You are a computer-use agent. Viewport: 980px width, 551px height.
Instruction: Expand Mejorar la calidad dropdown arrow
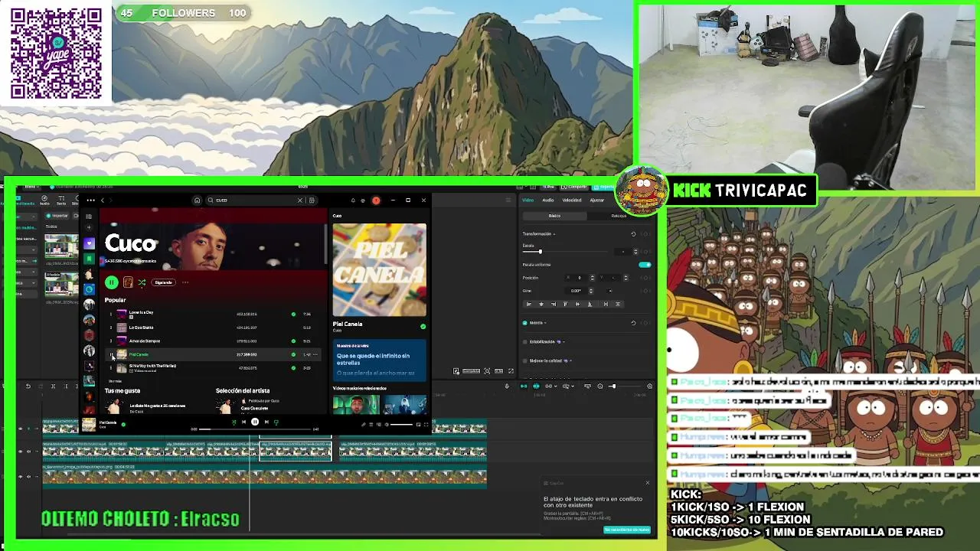570,360
